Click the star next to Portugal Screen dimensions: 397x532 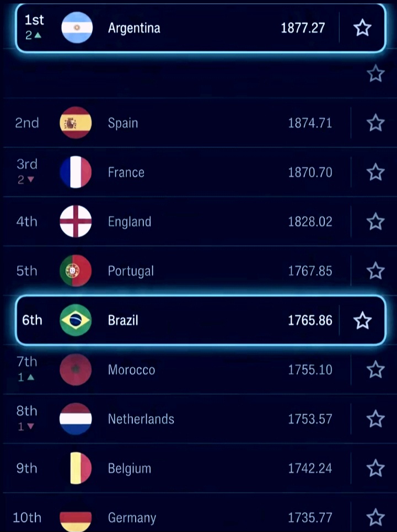pos(375,271)
